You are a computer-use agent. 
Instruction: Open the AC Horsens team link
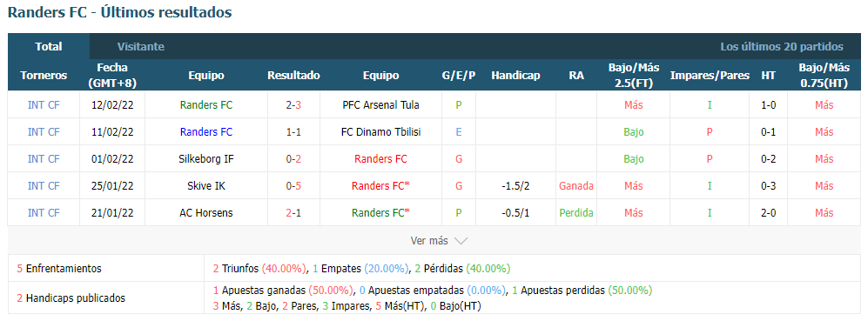pos(206,212)
